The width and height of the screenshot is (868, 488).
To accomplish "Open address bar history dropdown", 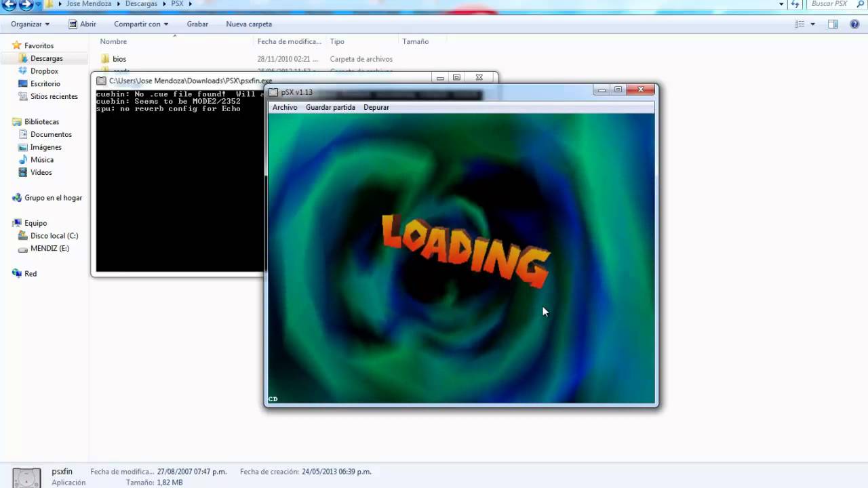I will [x=782, y=4].
